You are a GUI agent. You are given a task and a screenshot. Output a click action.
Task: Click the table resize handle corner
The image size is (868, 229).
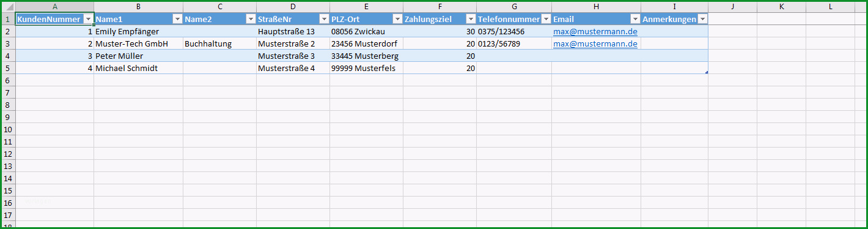pos(707,73)
